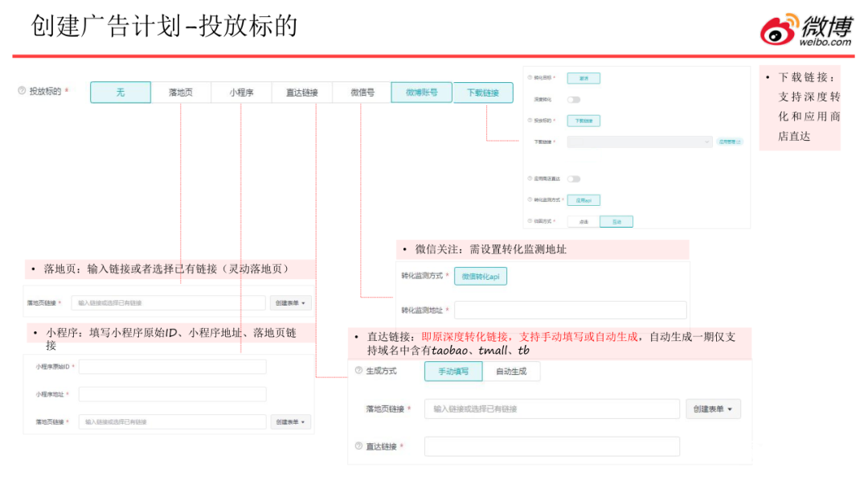Click the help icon beside 转化目标
This screenshot has height=489, width=868.
(x=530, y=78)
